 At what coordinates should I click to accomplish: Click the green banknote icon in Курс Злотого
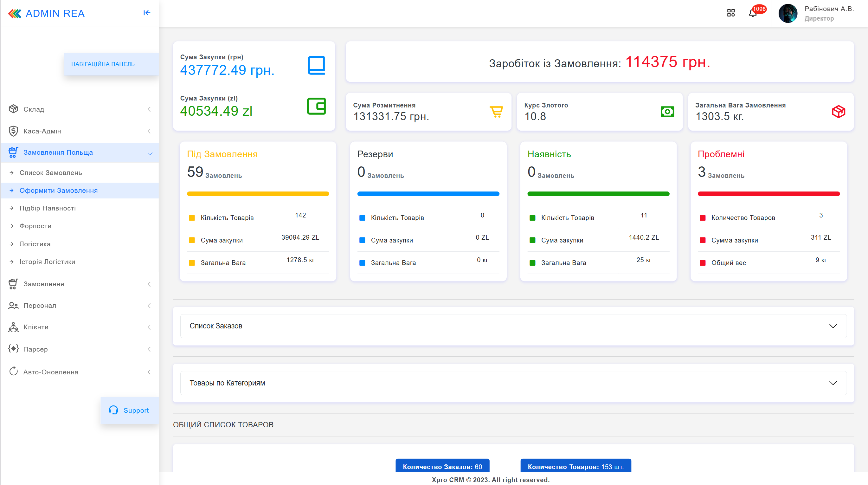point(667,112)
